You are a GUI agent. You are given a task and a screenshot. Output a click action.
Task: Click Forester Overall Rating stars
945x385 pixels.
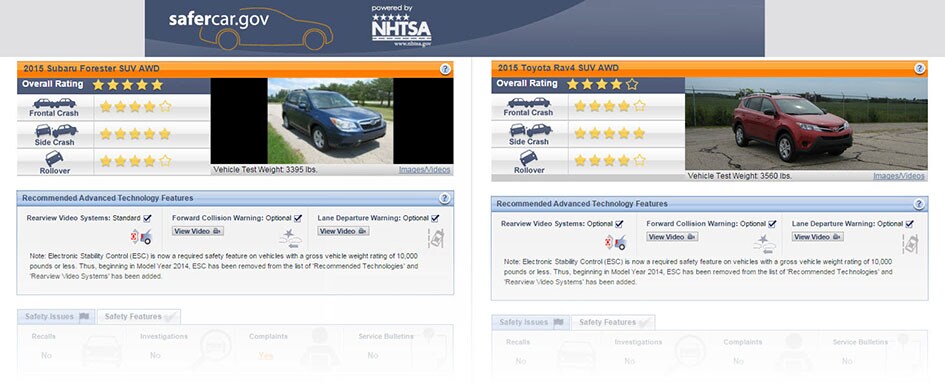(x=128, y=84)
